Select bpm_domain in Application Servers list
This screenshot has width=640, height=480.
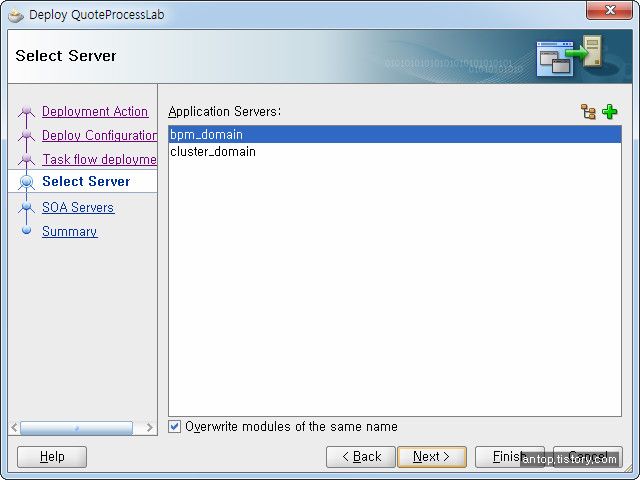(x=395, y=135)
